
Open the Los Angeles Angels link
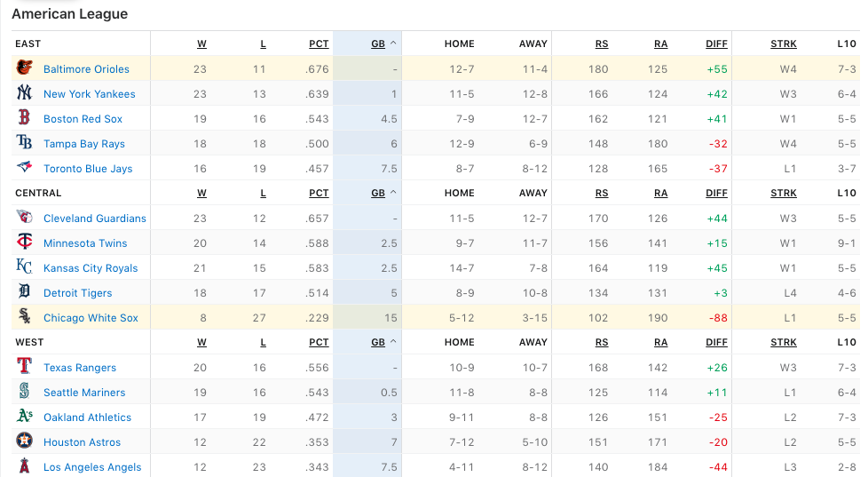(92, 467)
